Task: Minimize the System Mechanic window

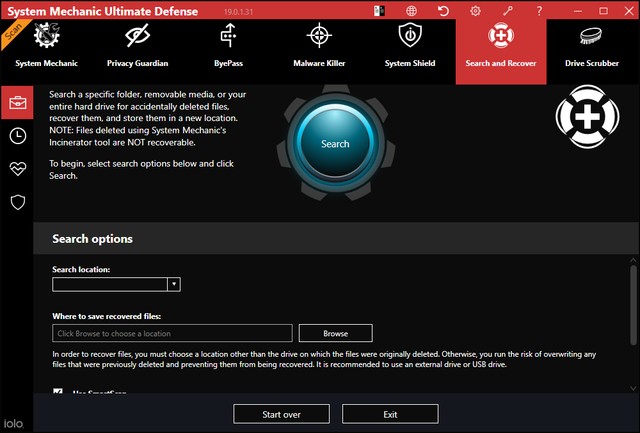Action: (578, 11)
